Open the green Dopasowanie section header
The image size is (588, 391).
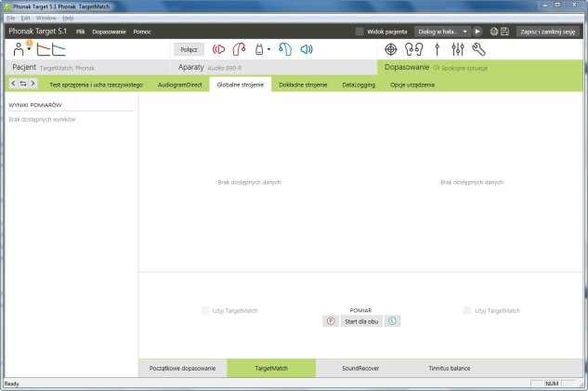[x=480, y=68]
